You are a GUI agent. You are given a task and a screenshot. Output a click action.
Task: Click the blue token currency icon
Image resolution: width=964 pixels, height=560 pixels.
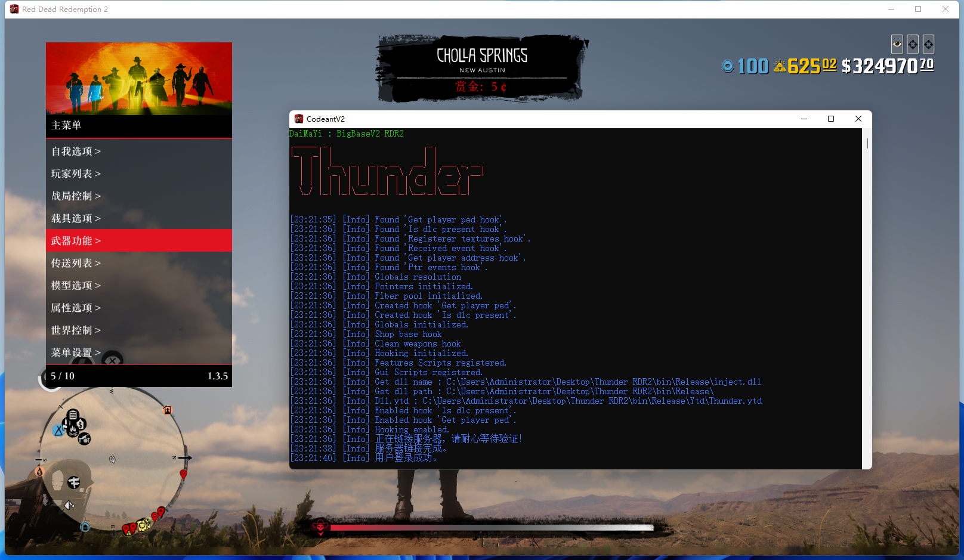pos(728,66)
